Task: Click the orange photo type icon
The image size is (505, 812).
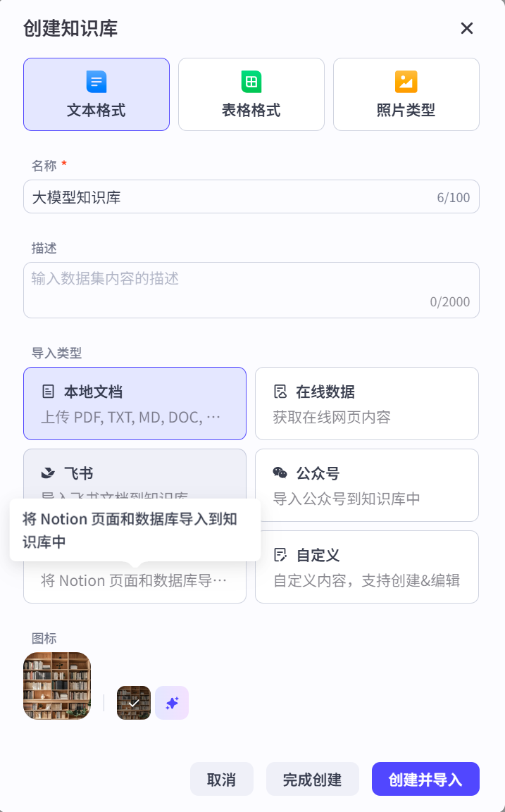Action: (406, 82)
